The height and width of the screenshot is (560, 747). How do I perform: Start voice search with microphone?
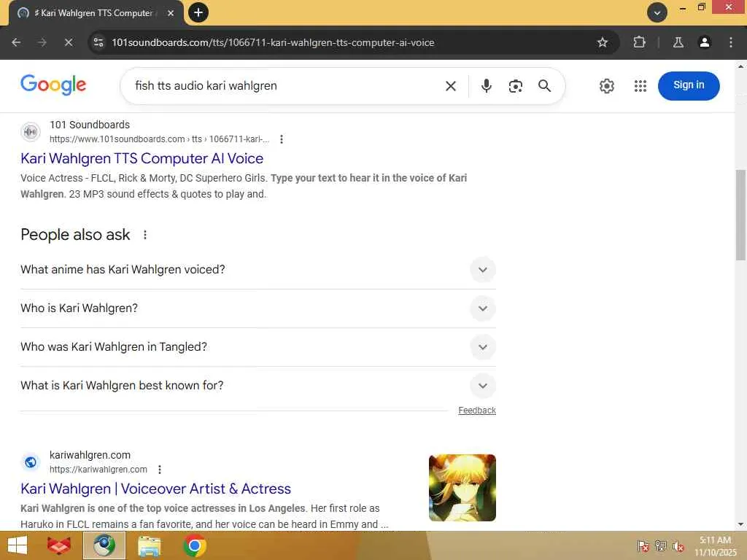[x=486, y=86]
